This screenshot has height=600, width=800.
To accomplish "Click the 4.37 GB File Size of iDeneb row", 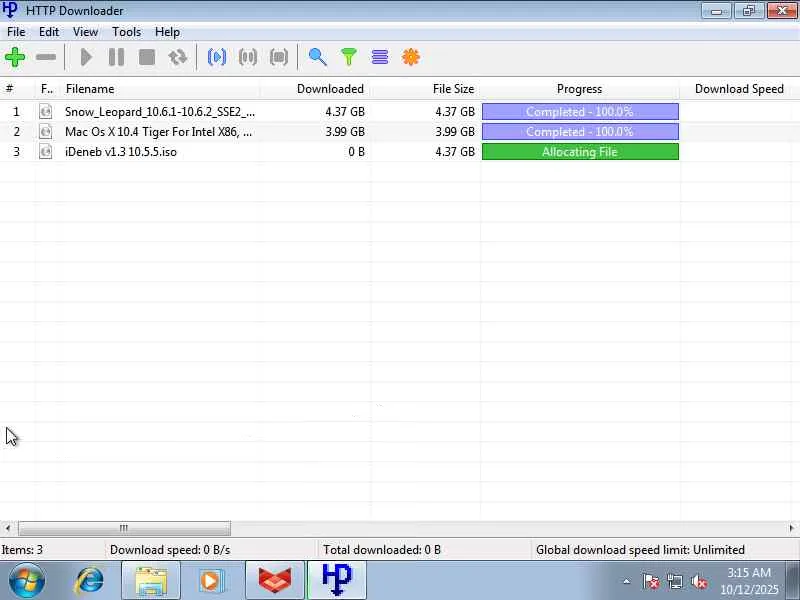I will tap(455, 152).
